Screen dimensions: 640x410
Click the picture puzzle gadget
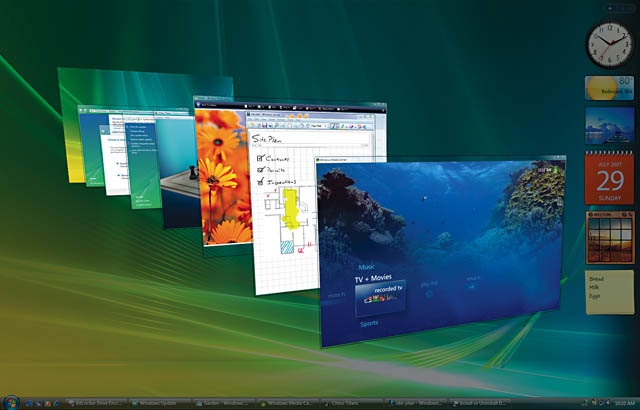coord(610,237)
